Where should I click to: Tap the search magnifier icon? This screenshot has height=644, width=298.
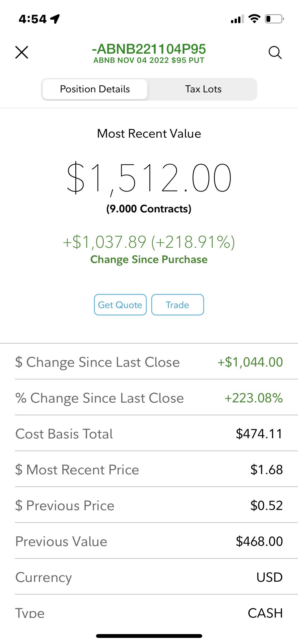coord(275,53)
